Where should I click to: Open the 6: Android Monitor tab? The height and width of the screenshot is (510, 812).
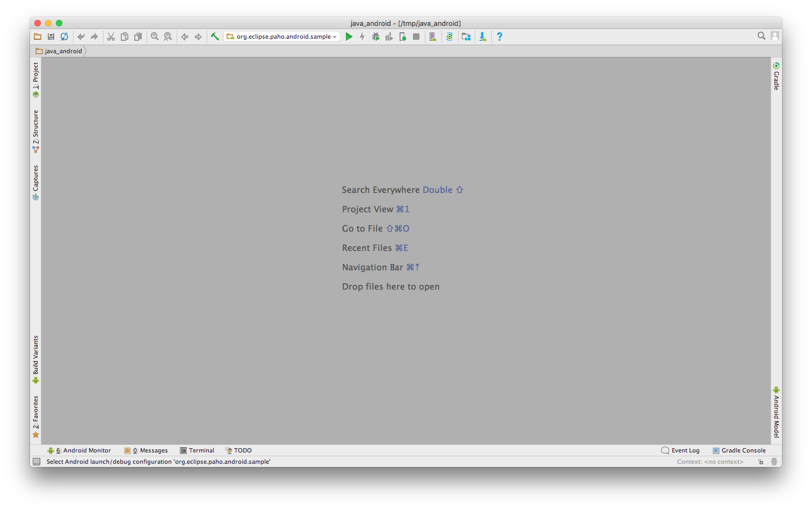(79, 450)
